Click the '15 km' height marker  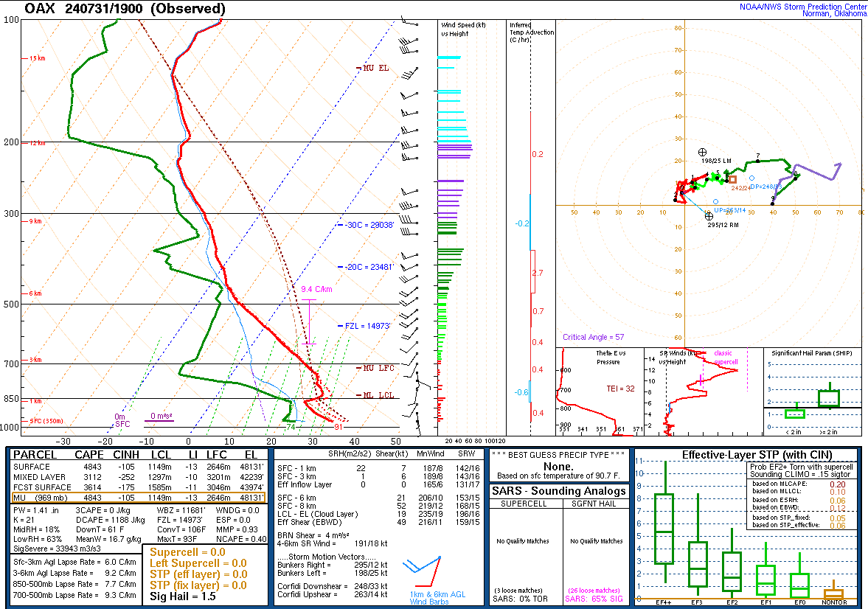click(35, 58)
